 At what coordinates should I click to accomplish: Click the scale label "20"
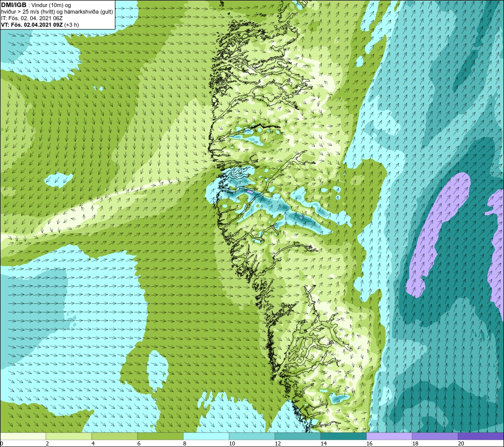[x=461, y=444]
